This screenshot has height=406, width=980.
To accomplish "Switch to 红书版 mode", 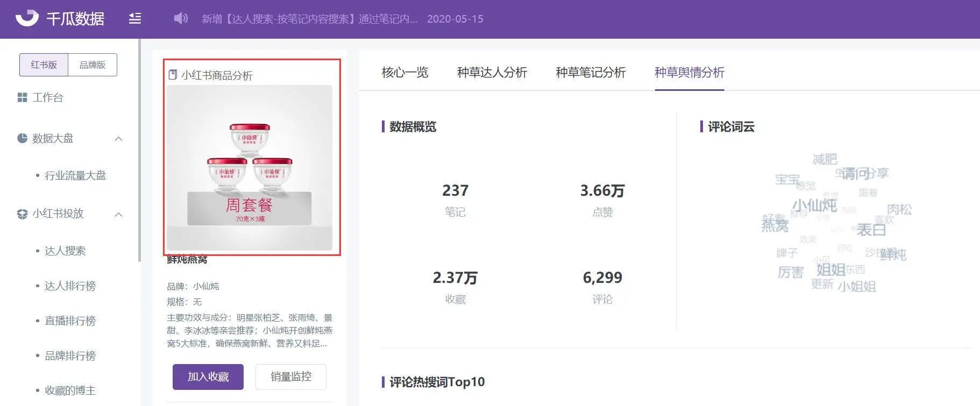I will pyautogui.click(x=44, y=65).
